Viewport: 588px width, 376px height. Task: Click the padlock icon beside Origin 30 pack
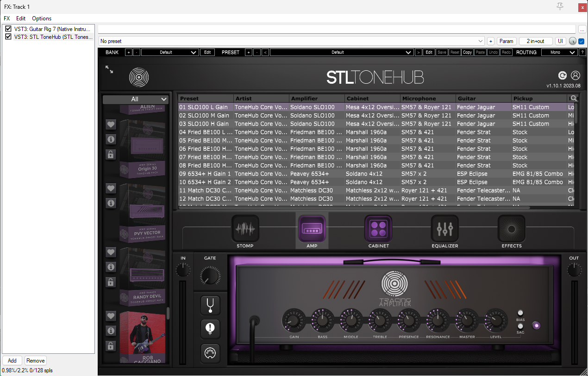[x=111, y=154]
